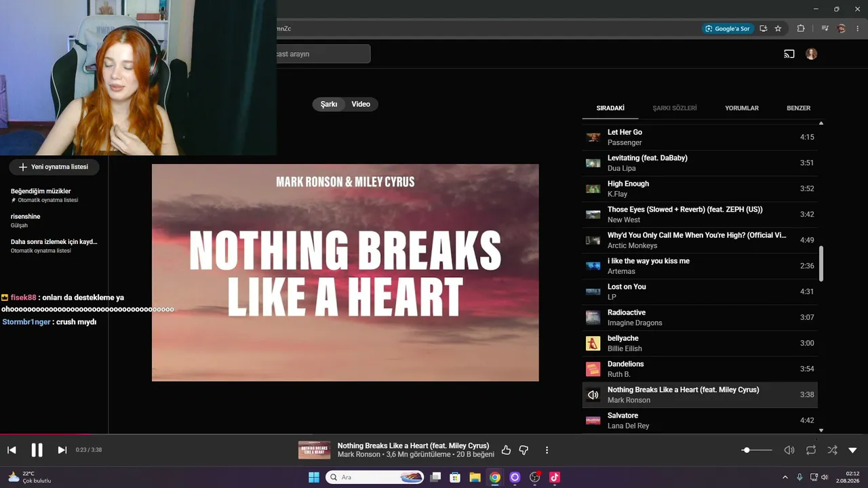Play i like the way you kiss me
Viewport: 868px width, 488px height.
pos(700,266)
